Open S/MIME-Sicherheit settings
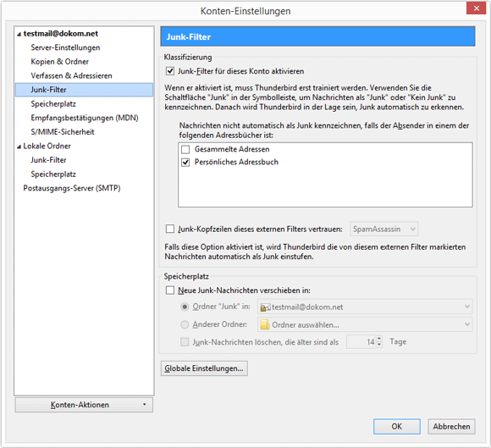This screenshot has height=448, width=491. click(63, 132)
